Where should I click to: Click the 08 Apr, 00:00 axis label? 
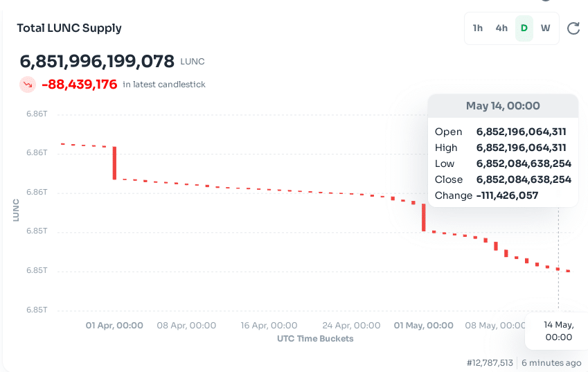(x=186, y=326)
